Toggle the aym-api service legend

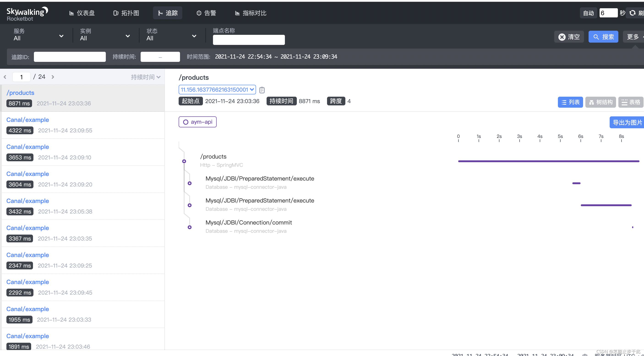[x=197, y=122]
